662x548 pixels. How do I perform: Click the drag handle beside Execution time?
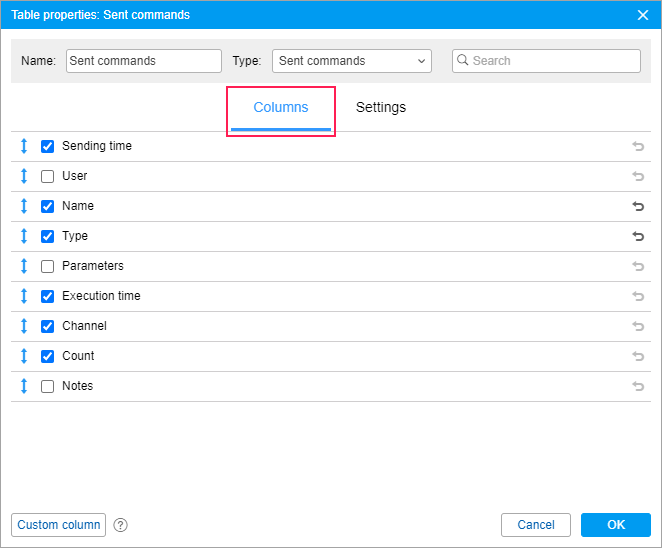[24, 296]
